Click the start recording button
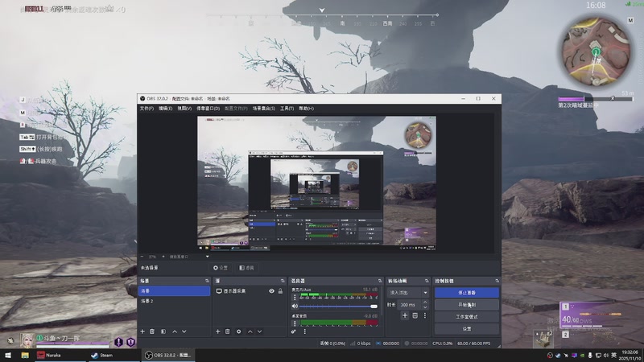 467,305
